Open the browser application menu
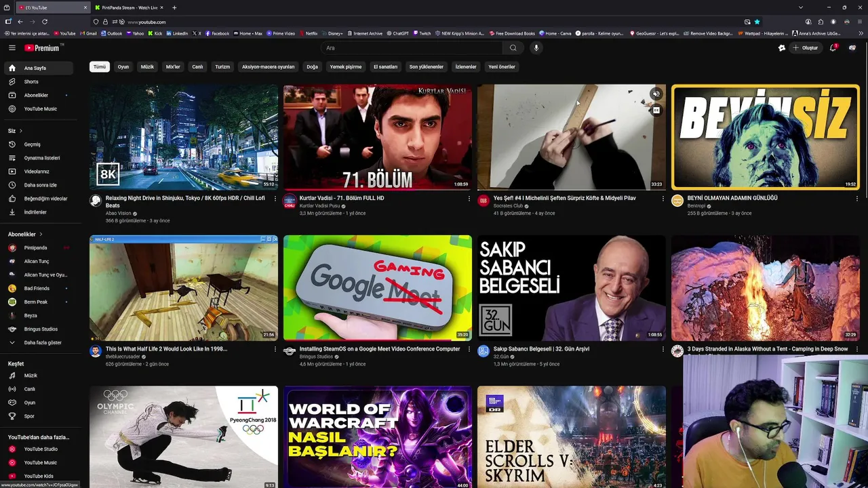Image resolution: width=868 pixels, height=488 pixels. click(x=859, y=22)
